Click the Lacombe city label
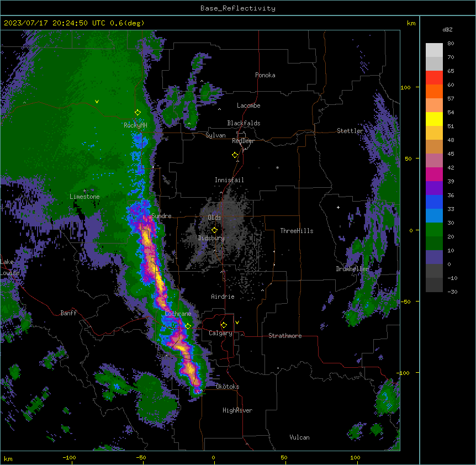 pos(248,105)
